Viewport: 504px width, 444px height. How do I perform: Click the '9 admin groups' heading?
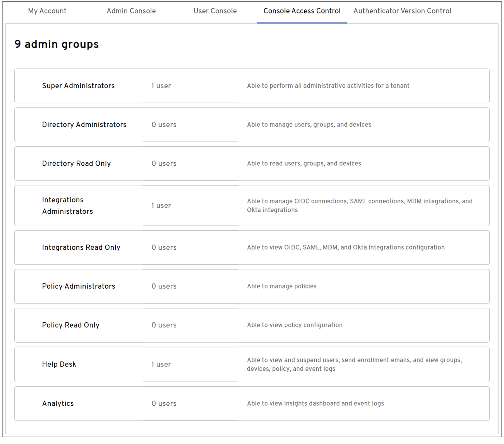tap(57, 45)
